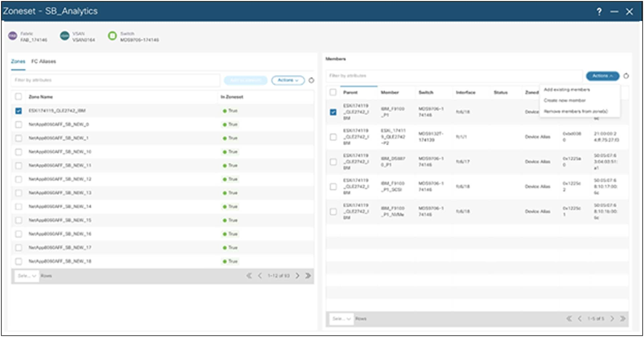Check the IBM_F9100_P1_NVMe member row
644x337 pixels.
tap(333, 212)
